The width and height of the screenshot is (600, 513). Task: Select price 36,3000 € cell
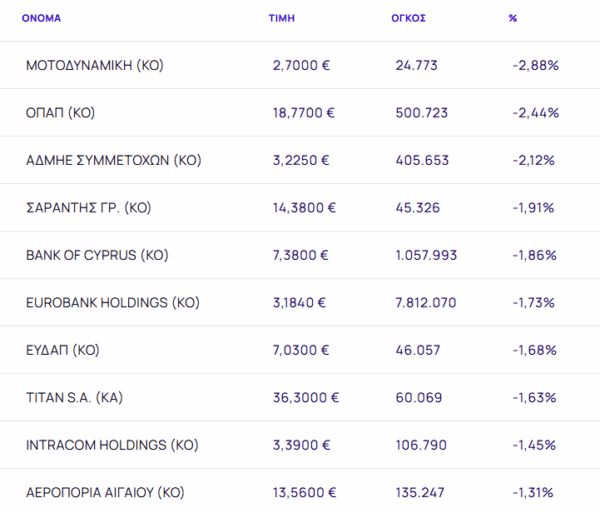coord(306,397)
